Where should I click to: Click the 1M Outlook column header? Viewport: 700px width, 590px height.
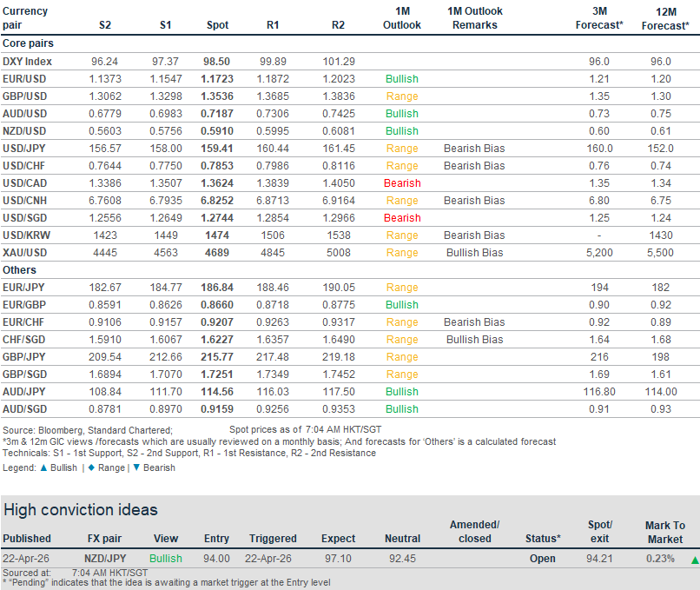401,18
